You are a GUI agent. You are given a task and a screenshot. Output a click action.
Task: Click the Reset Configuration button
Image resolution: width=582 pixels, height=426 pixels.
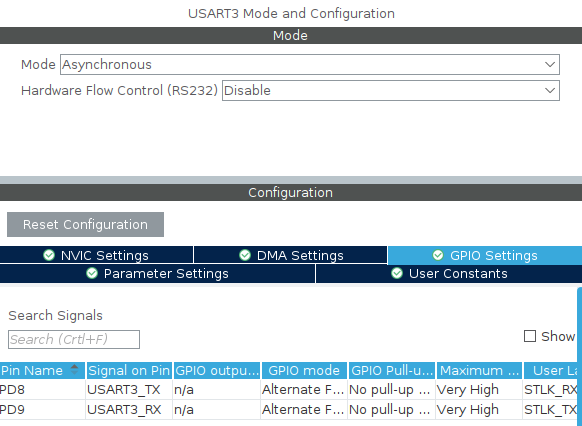click(85, 225)
